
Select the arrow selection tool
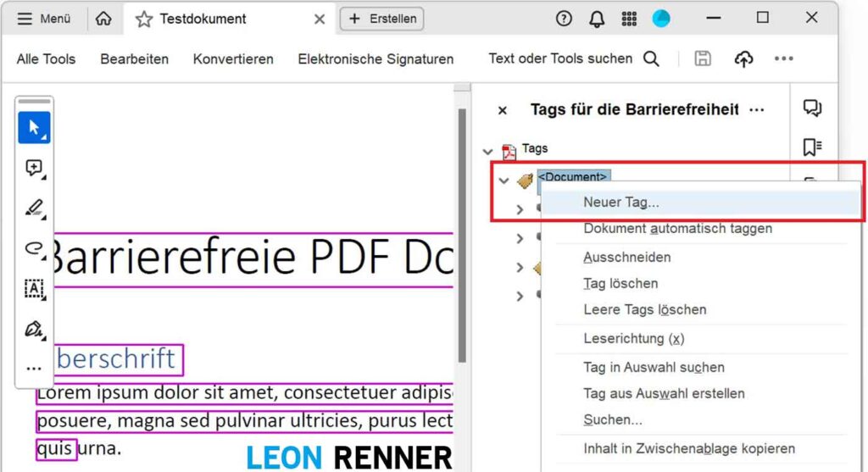(x=34, y=128)
